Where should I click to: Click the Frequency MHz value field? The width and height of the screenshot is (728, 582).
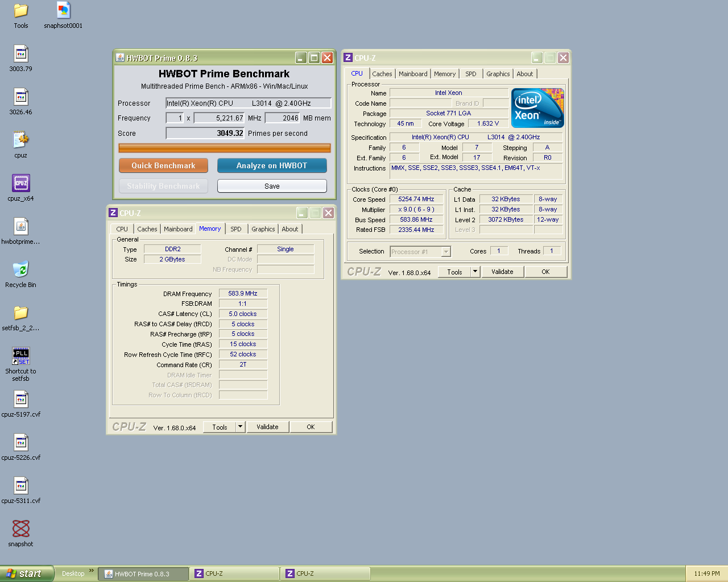[x=220, y=118]
